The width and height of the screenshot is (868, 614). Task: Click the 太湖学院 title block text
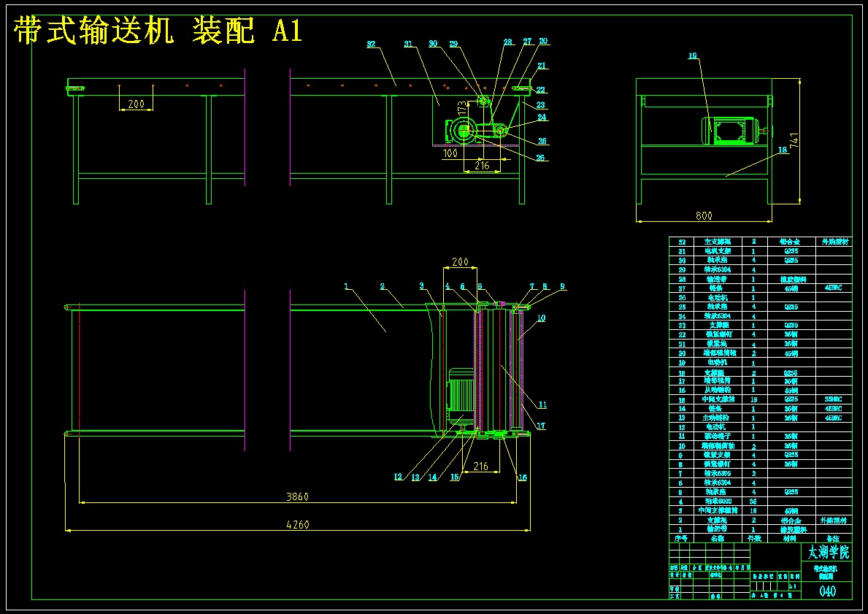coord(828,552)
